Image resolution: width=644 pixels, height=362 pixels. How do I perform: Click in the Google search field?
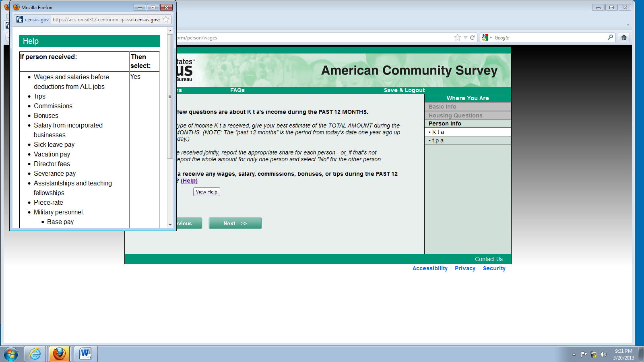click(549, 37)
